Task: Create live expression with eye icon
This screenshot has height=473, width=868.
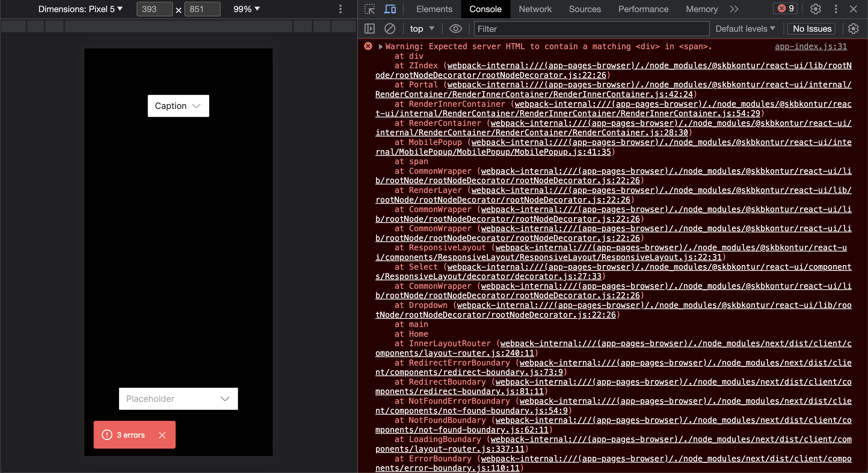Action: tap(456, 29)
